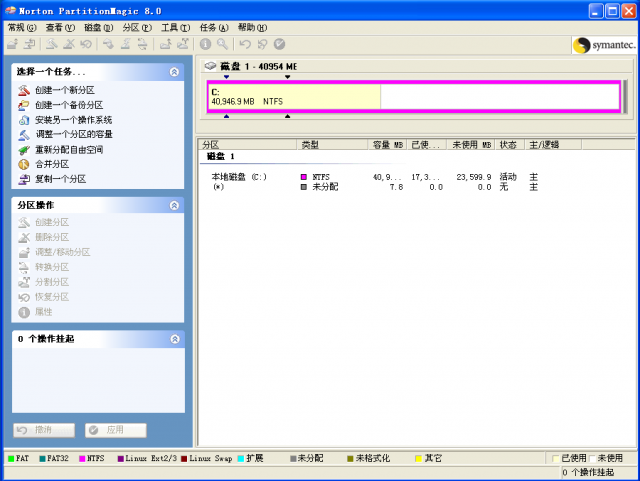The width and height of the screenshot is (640, 481).
Task: Click the magnifier browse toolbar icon
Action: click(222, 44)
